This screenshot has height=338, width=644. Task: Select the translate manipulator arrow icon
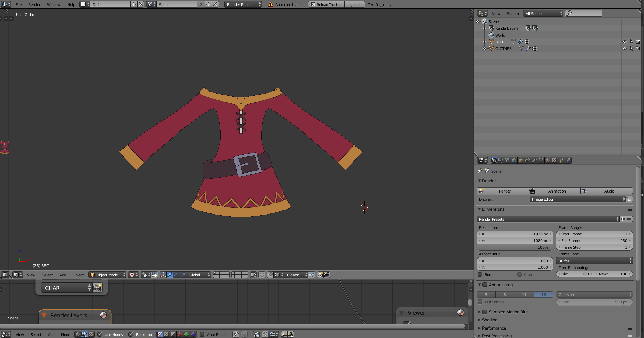[x=170, y=275]
